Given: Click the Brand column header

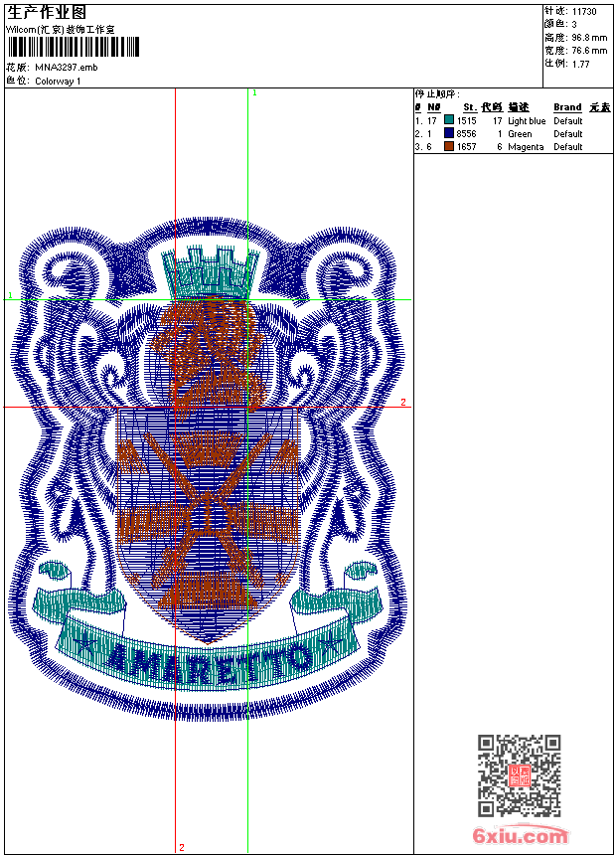Looking at the screenshot, I should pyautogui.click(x=567, y=107).
